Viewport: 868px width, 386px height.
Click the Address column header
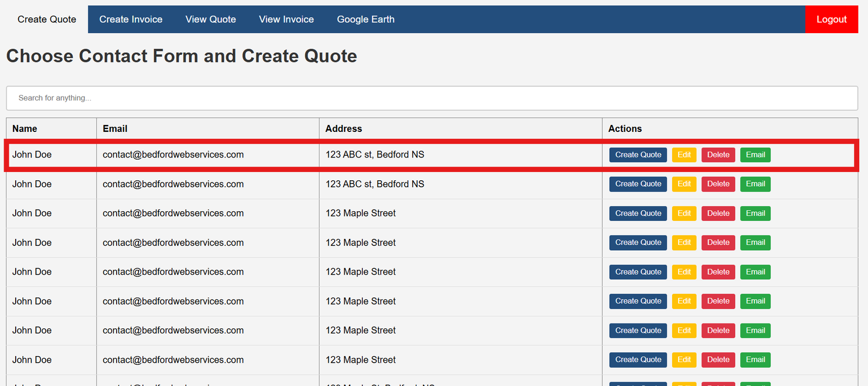pos(343,129)
